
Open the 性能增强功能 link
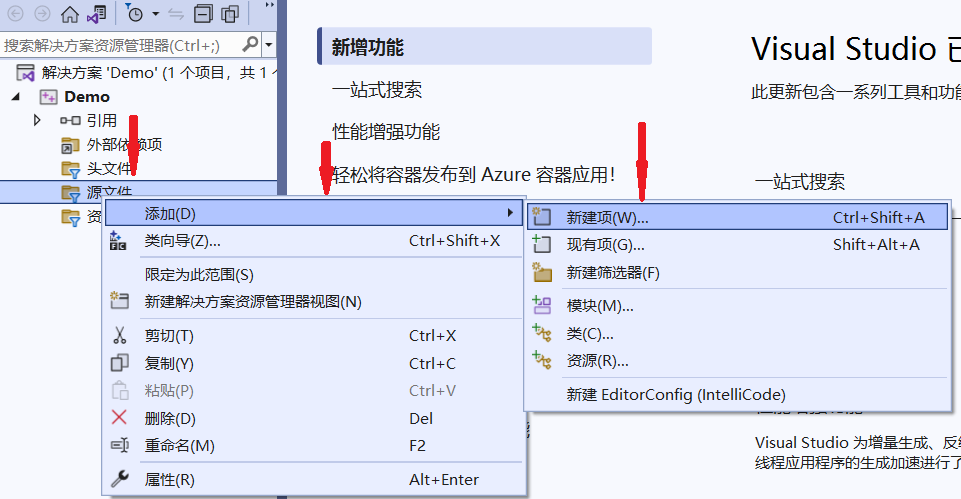click(386, 132)
